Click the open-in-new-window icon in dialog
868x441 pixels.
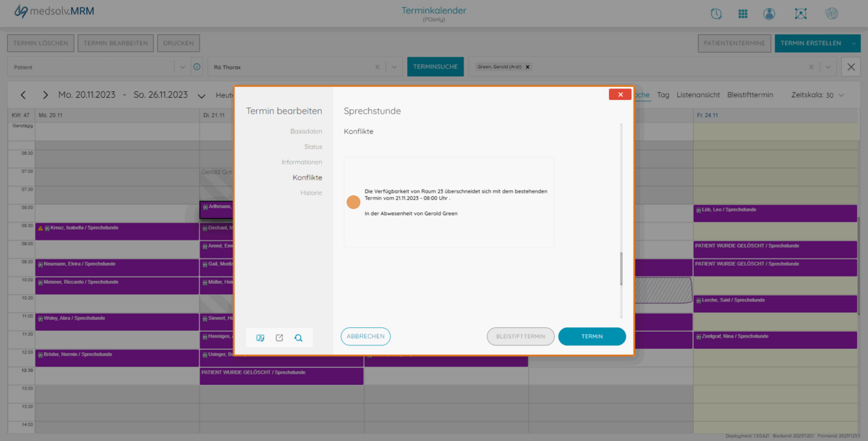coord(279,337)
